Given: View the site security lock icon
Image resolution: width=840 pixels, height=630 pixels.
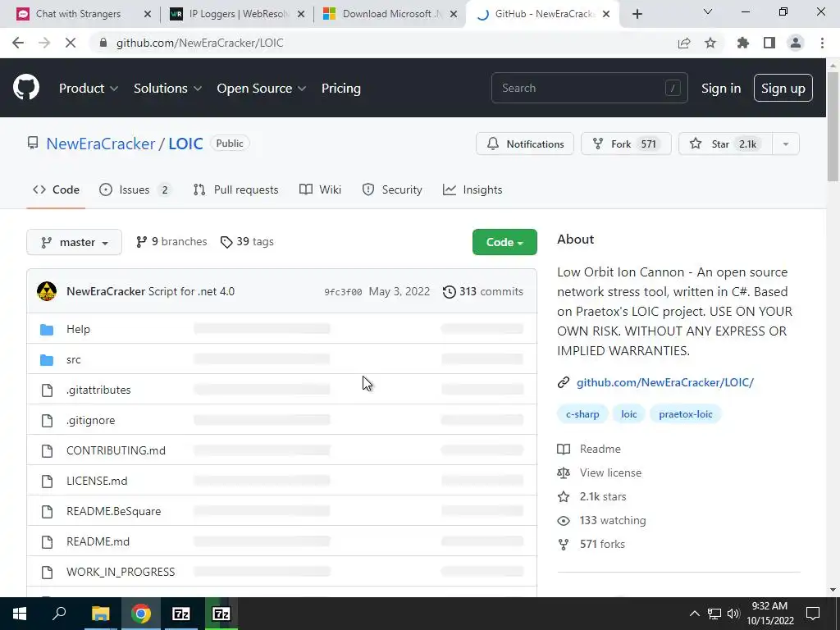Looking at the screenshot, I should (x=103, y=43).
